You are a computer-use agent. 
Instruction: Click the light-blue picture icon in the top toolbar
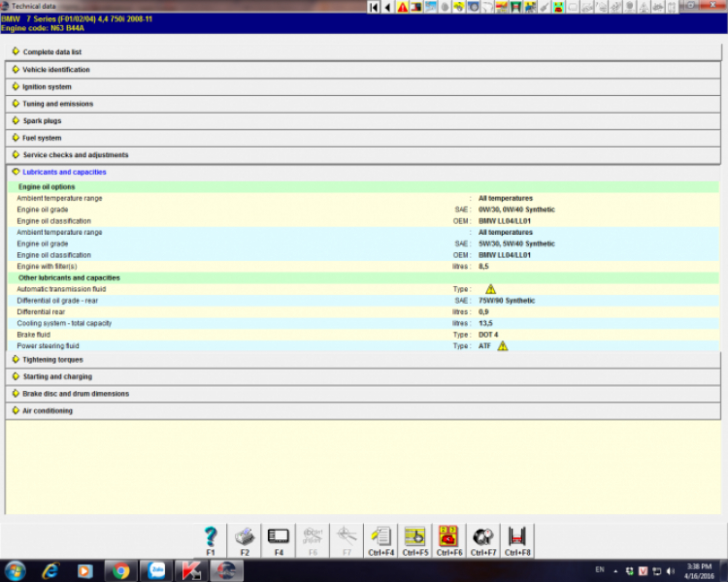(x=431, y=7)
